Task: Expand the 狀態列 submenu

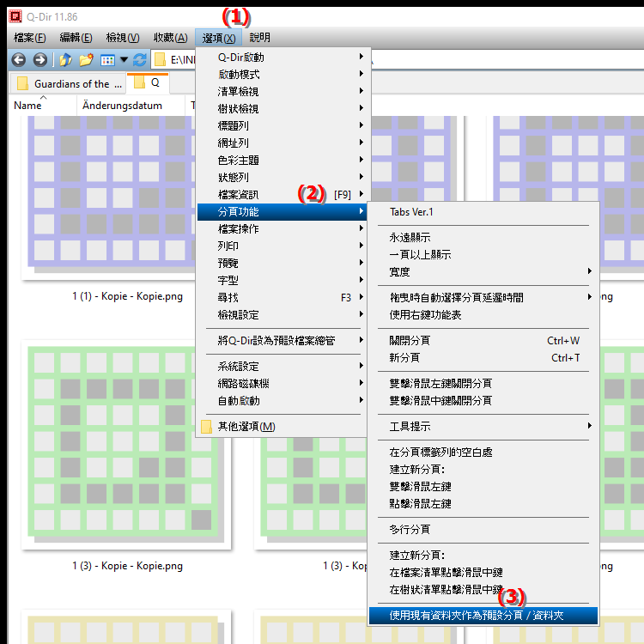Action: click(x=283, y=178)
